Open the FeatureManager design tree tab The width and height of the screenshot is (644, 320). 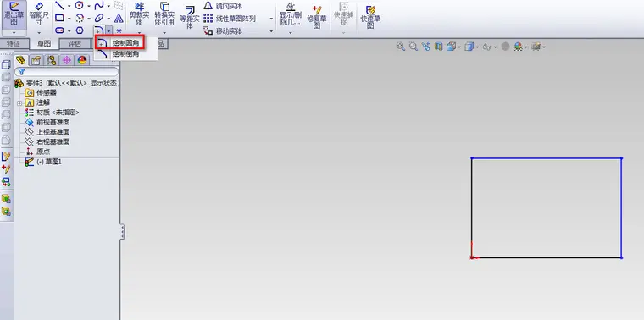(x=21, y=60)
